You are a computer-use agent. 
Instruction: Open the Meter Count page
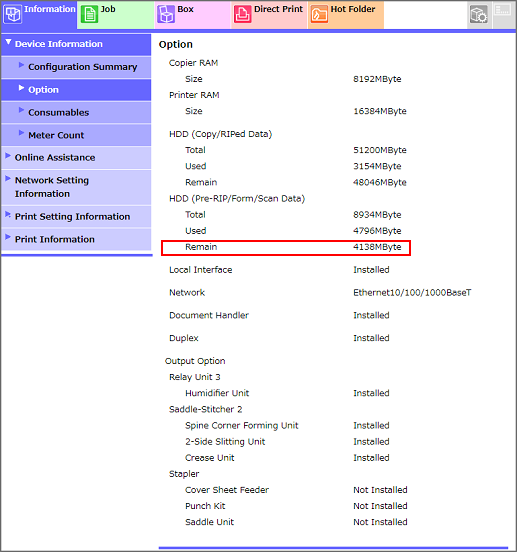pyautogui.click(x=76, y=135)
